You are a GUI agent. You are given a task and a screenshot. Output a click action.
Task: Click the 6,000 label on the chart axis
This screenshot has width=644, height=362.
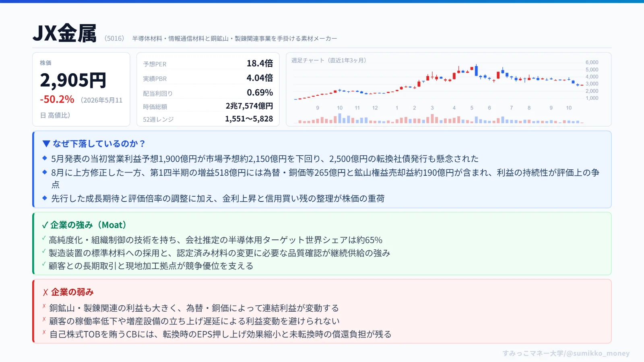click(592, 62)
